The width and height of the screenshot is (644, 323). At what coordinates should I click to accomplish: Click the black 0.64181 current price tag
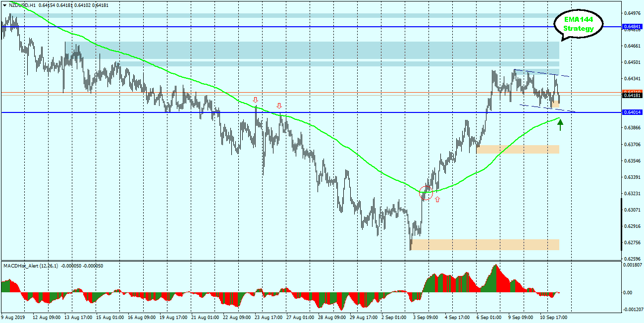[x=632, y=96]
